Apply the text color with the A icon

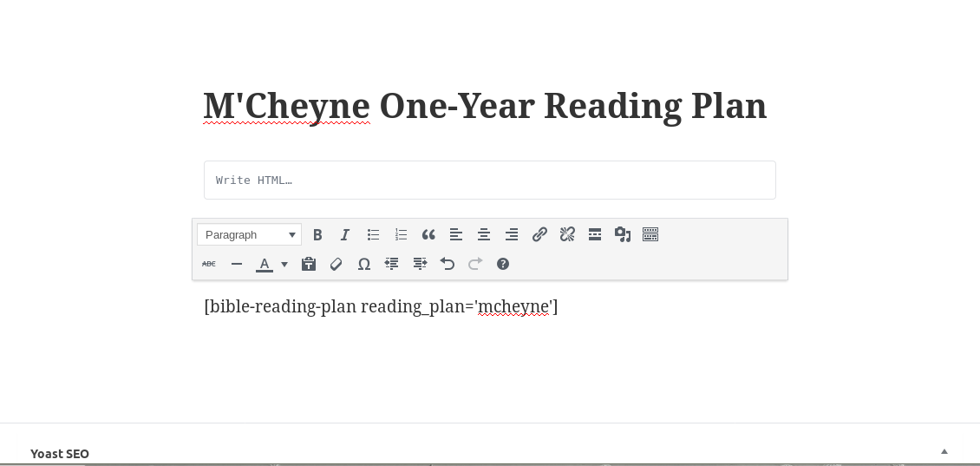(x=265, y=264)
